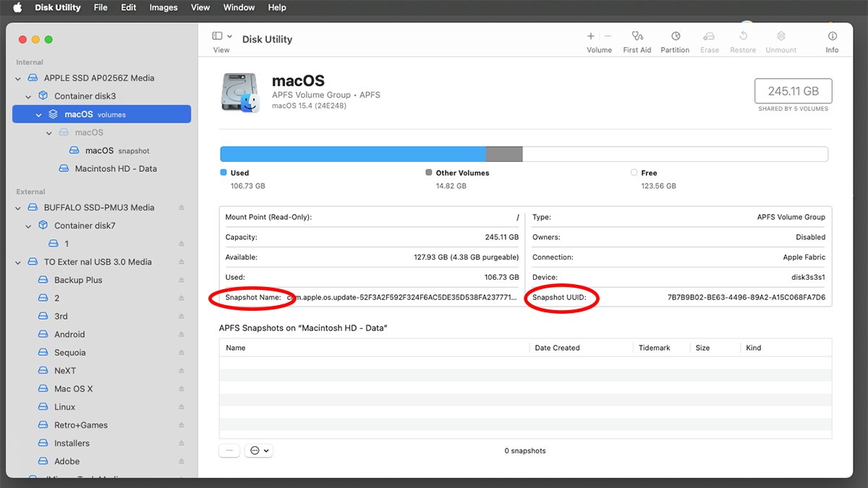Open the View menu in menu bar
Viewport: 868px width, 488px height.
click(200, 7)
